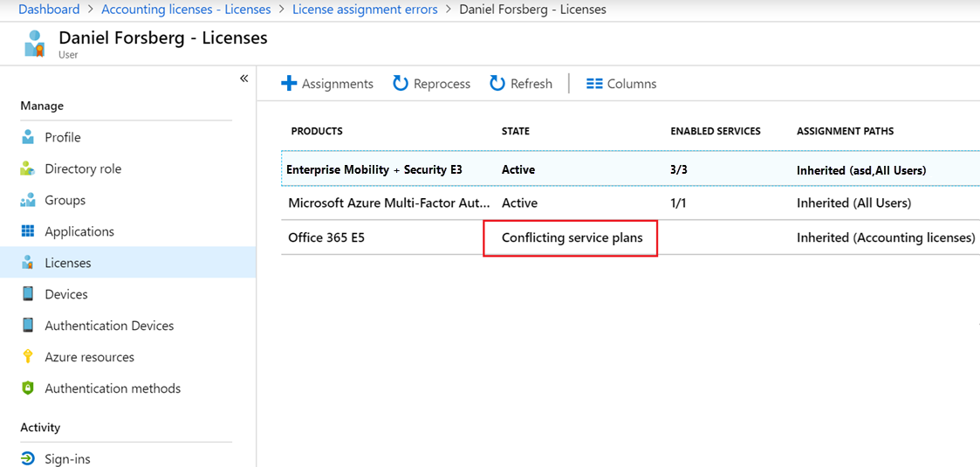Open Assignments from the toolbar
The width and height of the screenshot is (980, 467).
pos(327,84)
